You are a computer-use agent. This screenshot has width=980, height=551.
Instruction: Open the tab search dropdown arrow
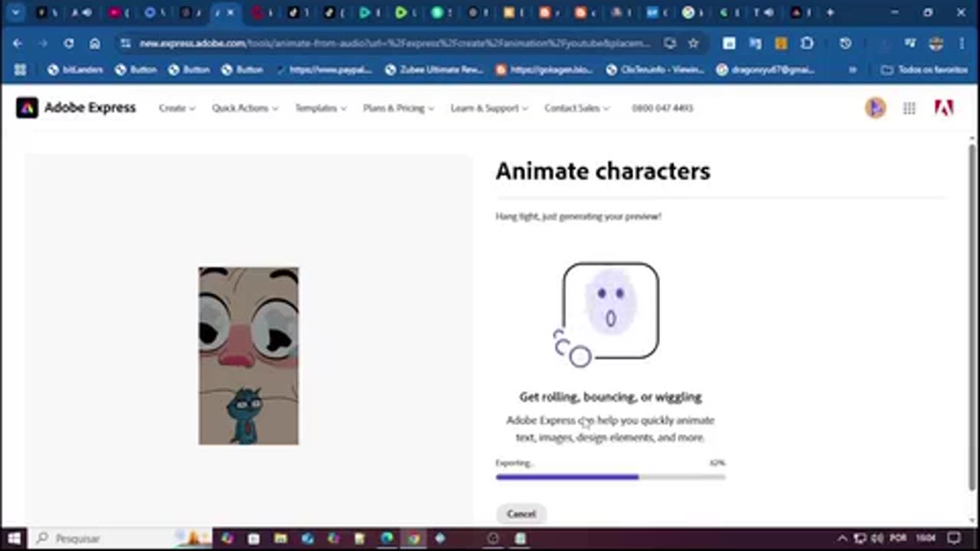[15, 12]
